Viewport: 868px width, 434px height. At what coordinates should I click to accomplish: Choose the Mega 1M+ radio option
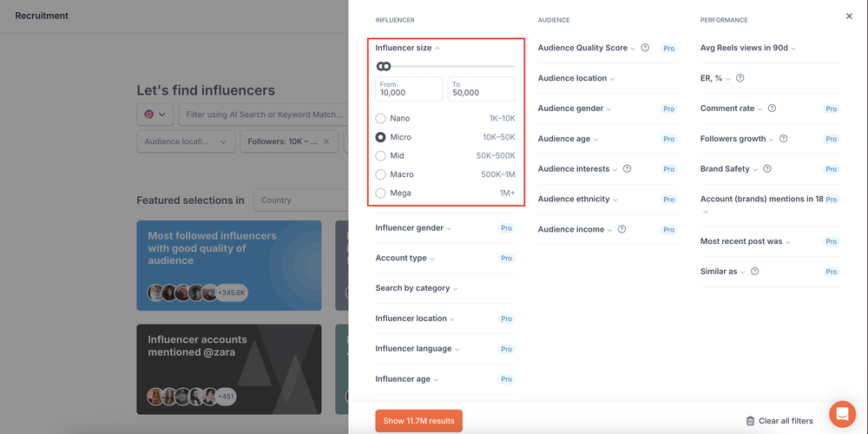(380, 194)
